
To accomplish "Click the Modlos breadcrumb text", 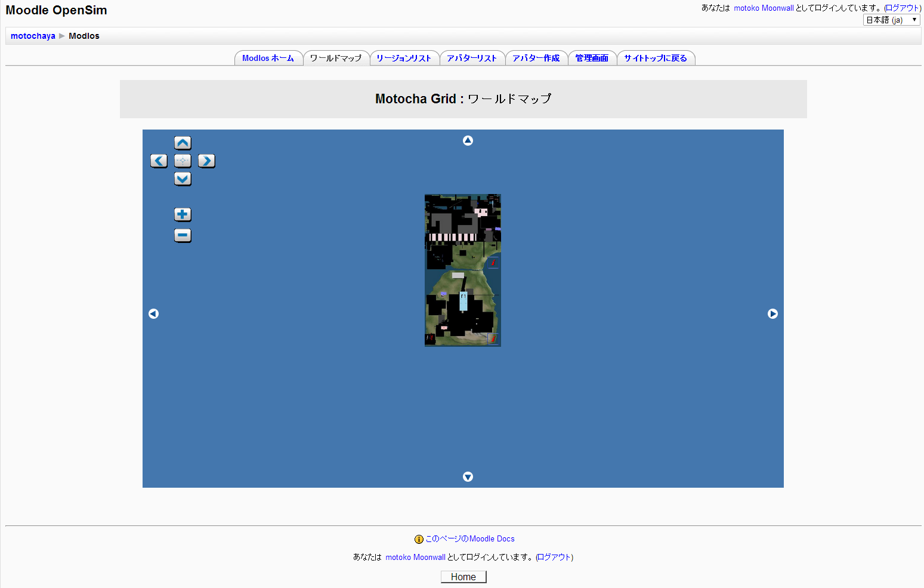I will coord(84,36).
